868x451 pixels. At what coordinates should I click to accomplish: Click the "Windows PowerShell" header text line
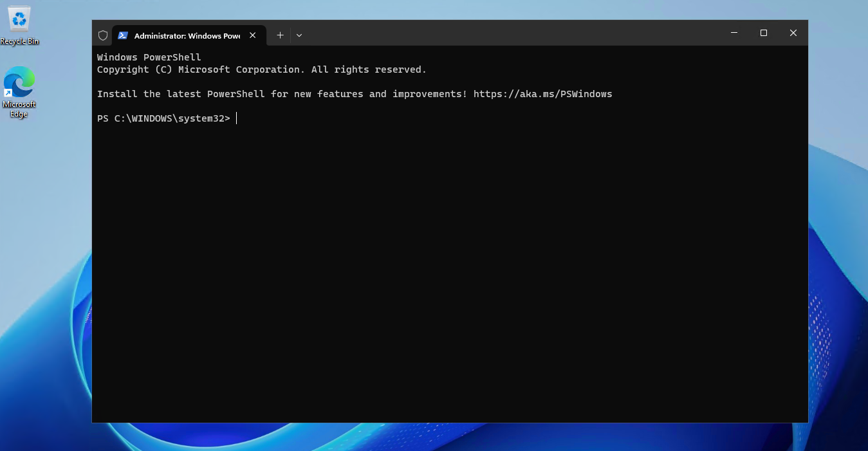(x=149, y=57)
